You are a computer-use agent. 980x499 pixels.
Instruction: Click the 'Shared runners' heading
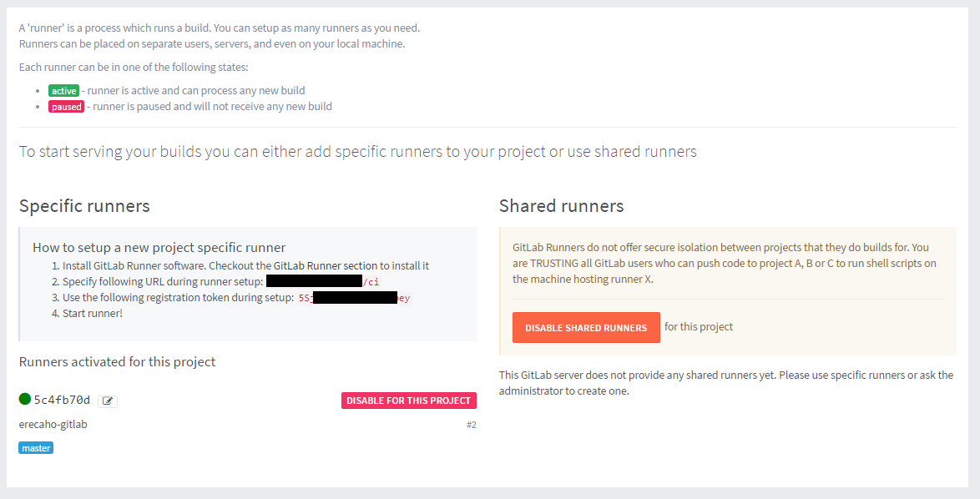(561, 205)
